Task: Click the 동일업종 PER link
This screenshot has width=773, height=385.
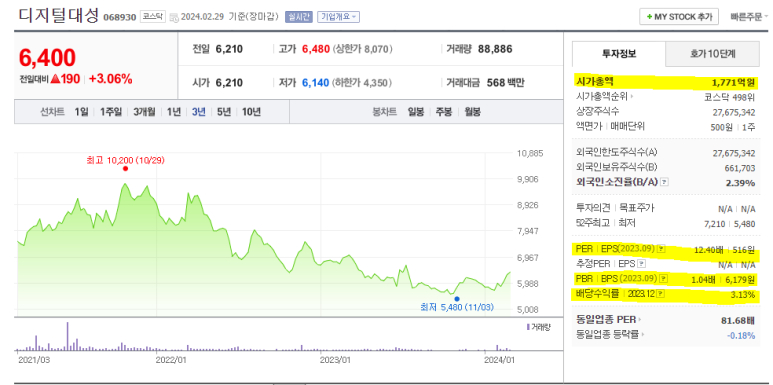Action: click(x=606, y=320)
